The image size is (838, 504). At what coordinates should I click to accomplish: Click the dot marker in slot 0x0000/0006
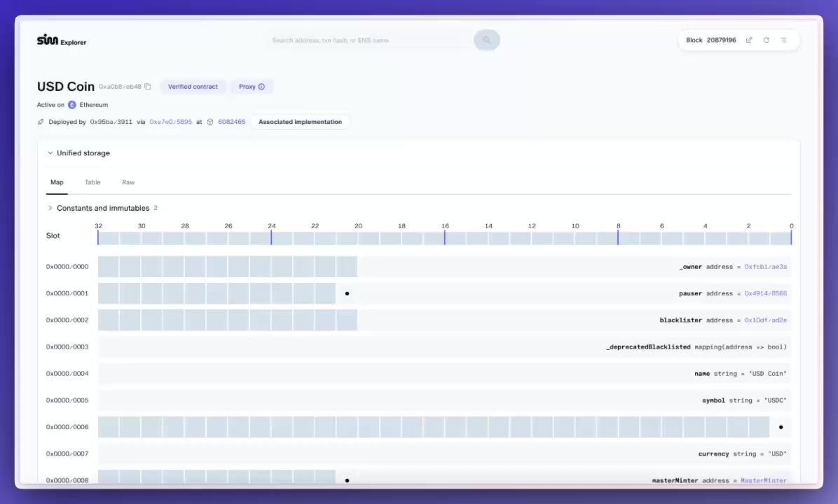click(x=781, y=427)
